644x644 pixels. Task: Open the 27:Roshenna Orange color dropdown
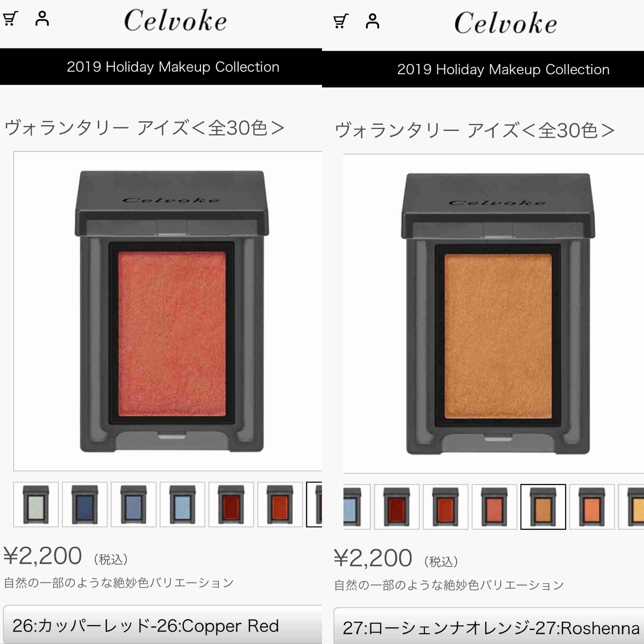tap(489, 627)
